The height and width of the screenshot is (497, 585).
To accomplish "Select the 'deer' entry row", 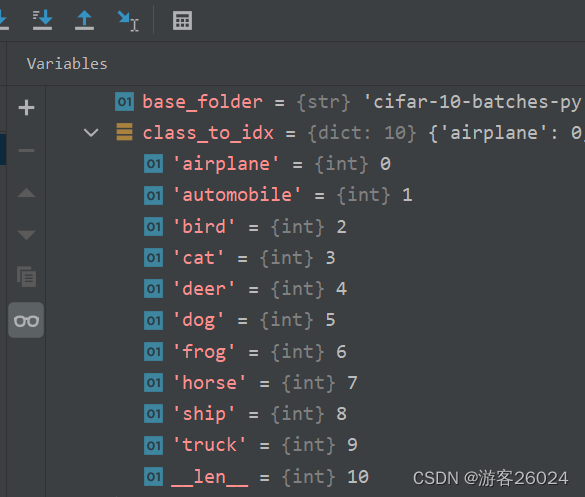I will pos(315,289).
